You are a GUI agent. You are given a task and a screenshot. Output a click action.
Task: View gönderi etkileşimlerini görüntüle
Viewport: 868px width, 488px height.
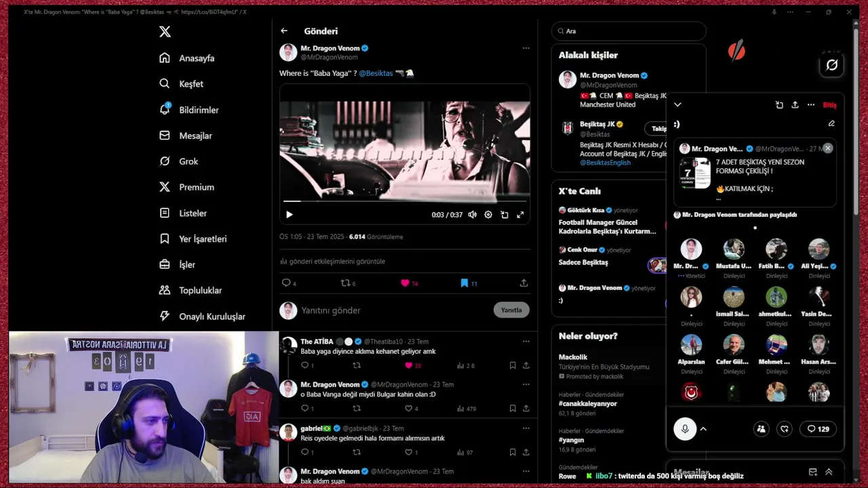click(x=332, y=262)
